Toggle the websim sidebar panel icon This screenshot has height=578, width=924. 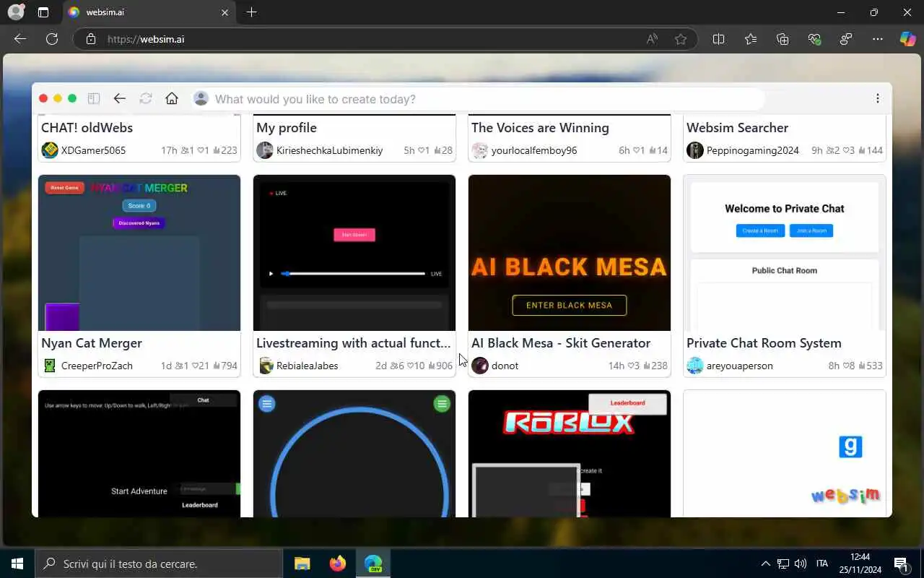(x=94, y=99)
